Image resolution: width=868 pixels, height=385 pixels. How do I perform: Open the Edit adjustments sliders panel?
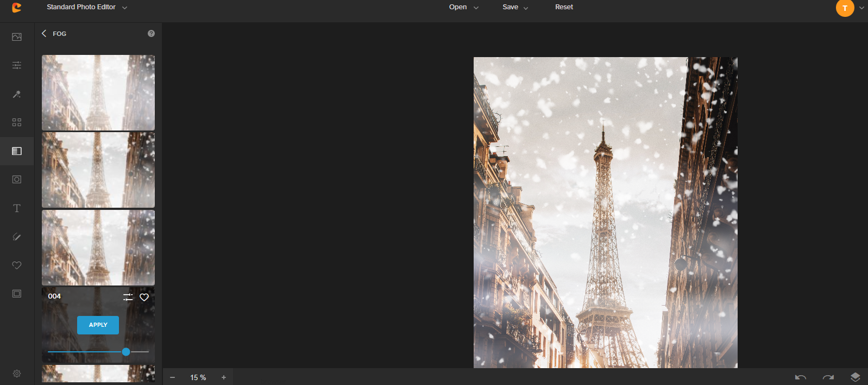click(17, 65)
